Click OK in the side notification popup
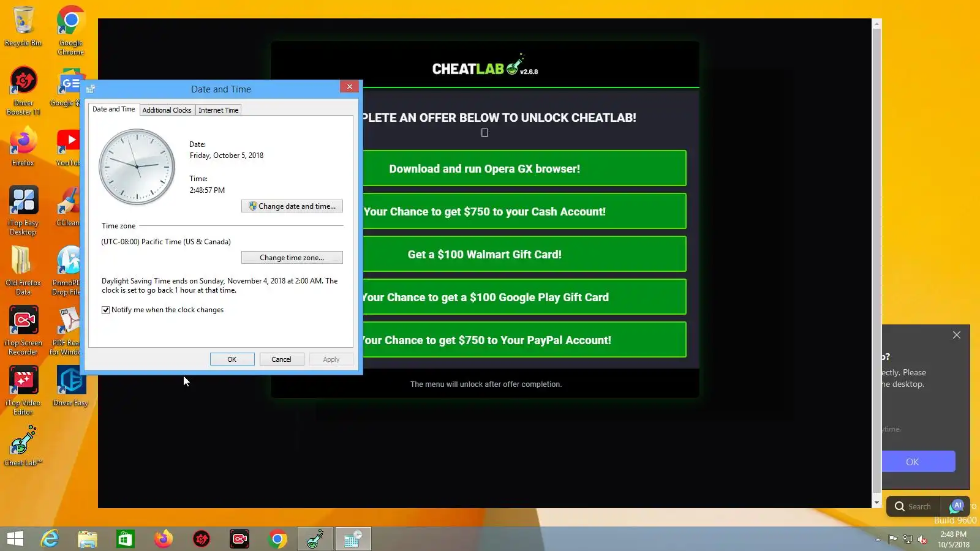 tap(919, 462)
